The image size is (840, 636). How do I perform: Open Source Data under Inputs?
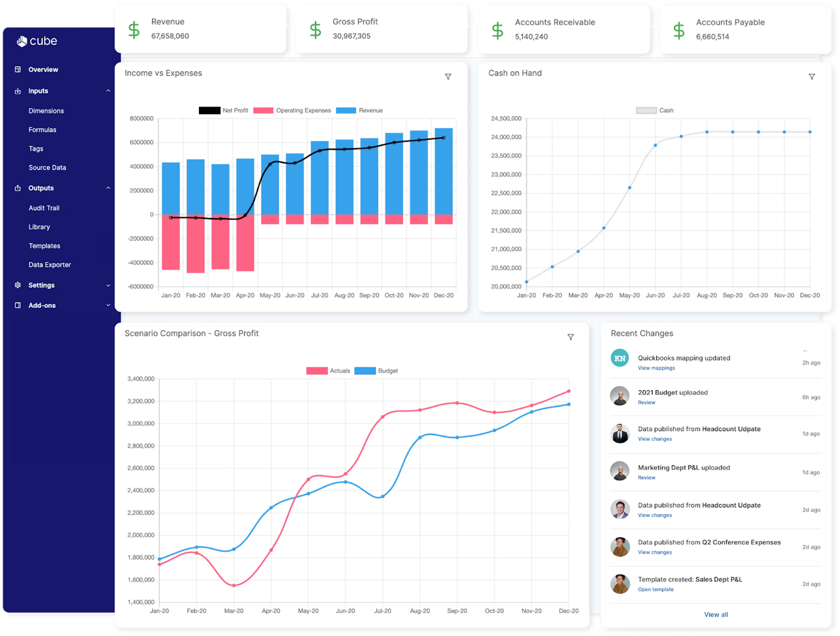pos(47,167)
